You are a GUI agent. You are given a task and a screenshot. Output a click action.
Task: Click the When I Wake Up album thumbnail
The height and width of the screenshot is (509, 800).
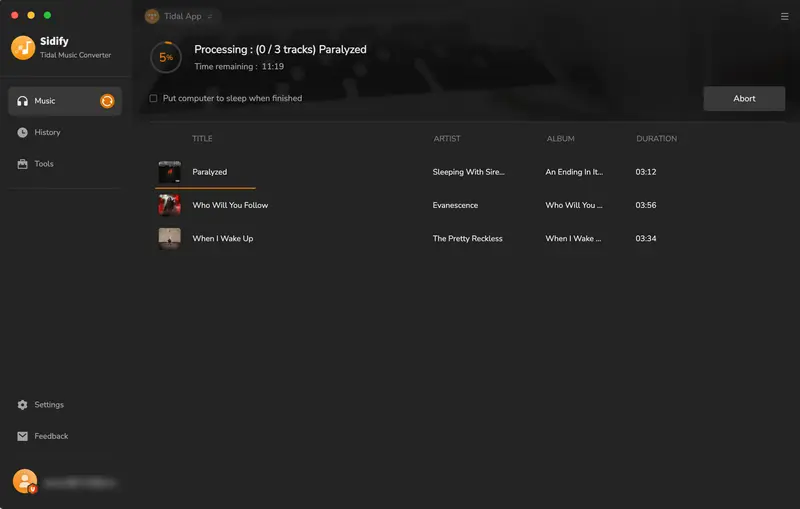[x=169, y=238]
